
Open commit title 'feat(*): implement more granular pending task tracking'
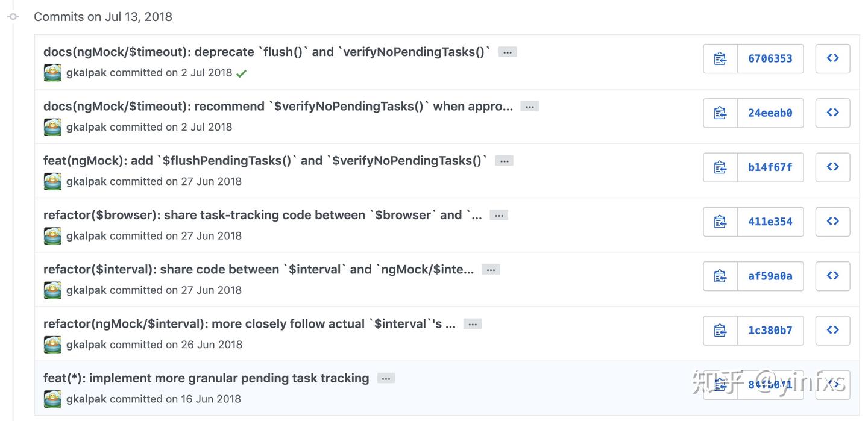206,378
